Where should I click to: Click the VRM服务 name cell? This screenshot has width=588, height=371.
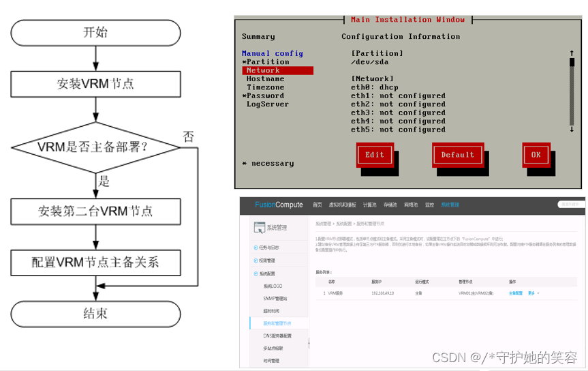(x=335, y=293)
